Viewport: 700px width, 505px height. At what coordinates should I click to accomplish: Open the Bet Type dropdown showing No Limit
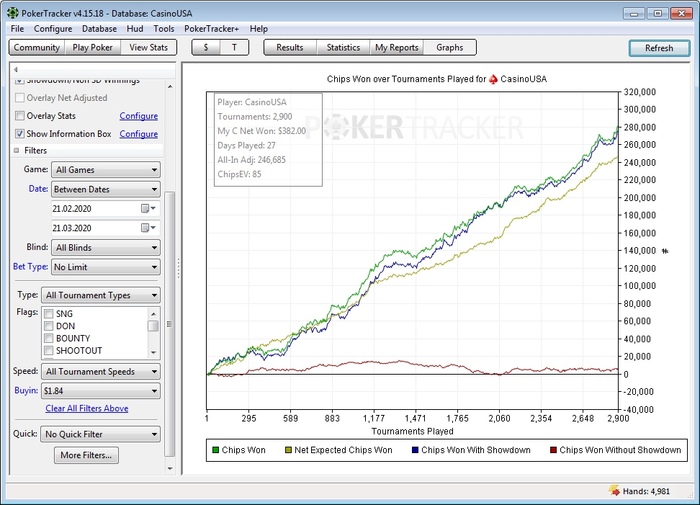(106, 267)
